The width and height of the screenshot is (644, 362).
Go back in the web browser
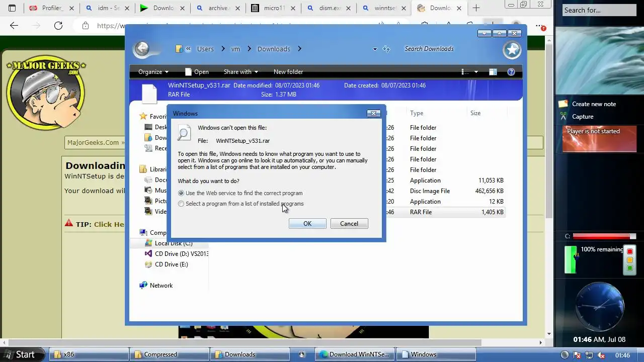(x=14, y=26)
